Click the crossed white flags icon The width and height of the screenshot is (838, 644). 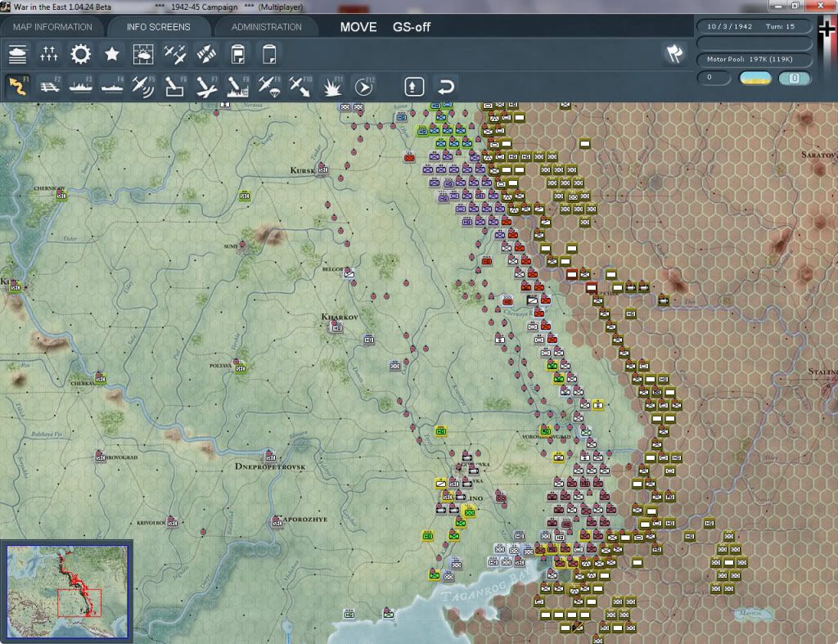tap(674, 53)
